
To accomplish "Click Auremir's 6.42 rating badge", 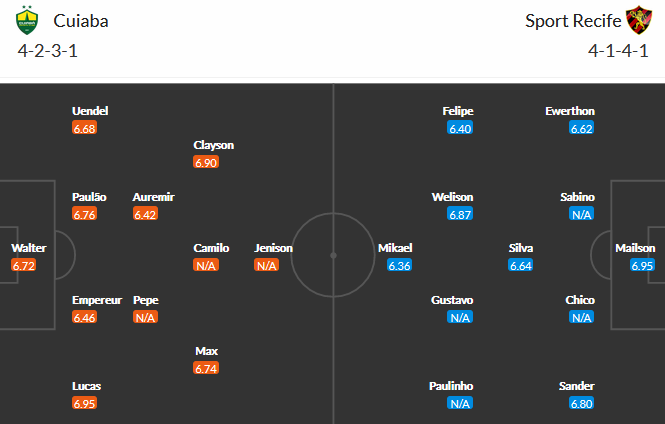I will 145,214.
